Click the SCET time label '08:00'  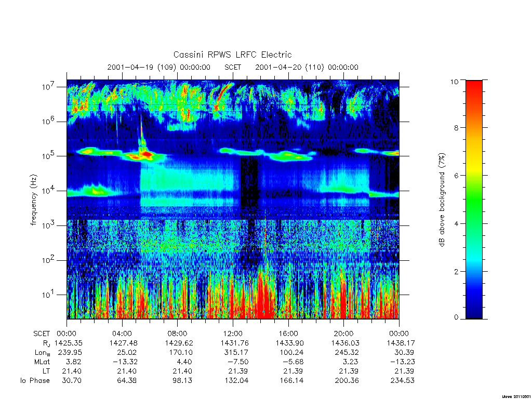tap(178, 334)
